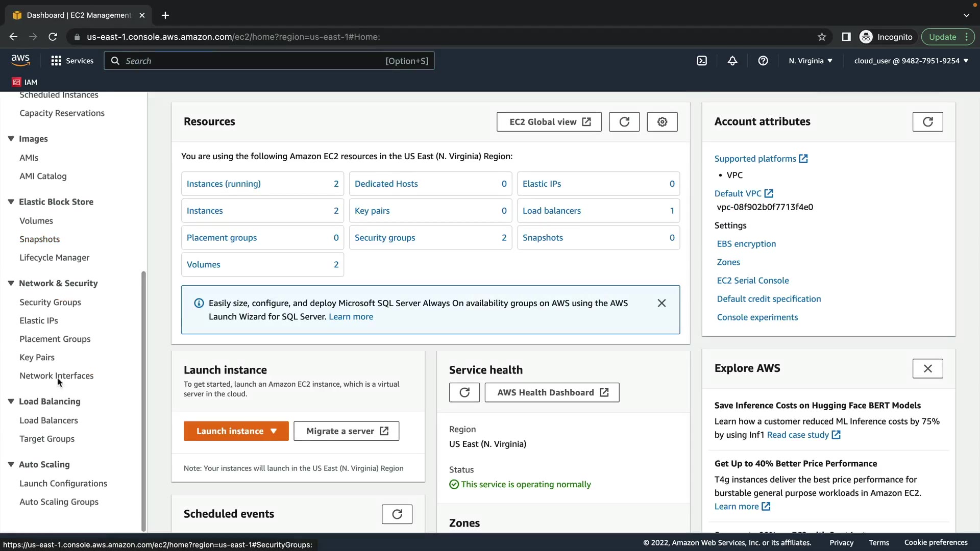980x551 pixels.
Task: Open Resources settings gear icon
Action: pos(662,122)
